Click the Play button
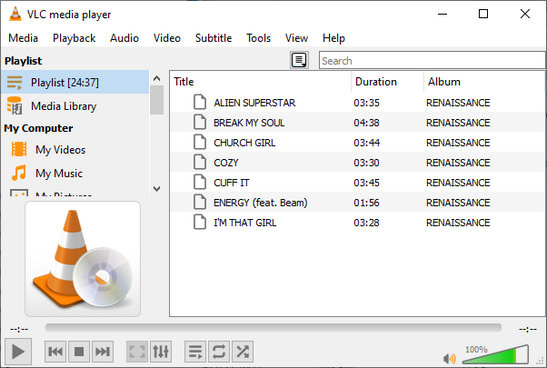This screenshot has width=547, height=368. point(18,351)
